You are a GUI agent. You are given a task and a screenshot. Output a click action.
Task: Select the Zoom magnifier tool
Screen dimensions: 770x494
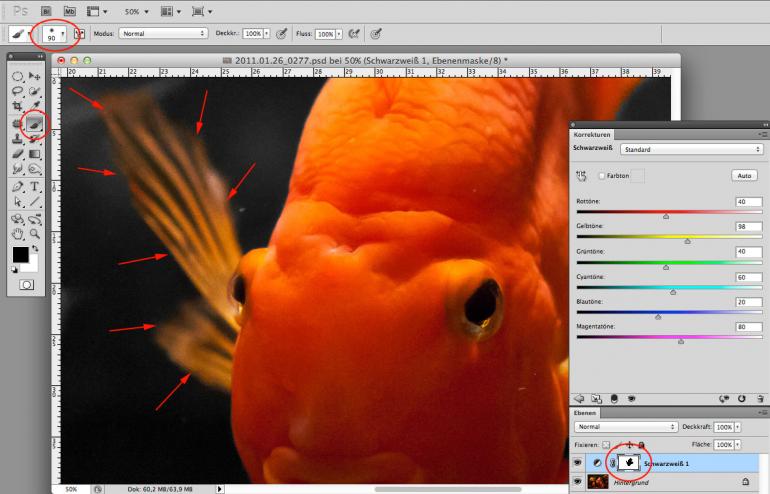[34, 234]
